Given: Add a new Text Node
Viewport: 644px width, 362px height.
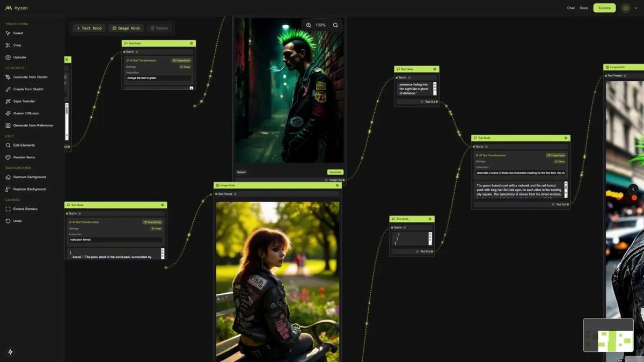Looking at the screenshot, I should (89, 28).
